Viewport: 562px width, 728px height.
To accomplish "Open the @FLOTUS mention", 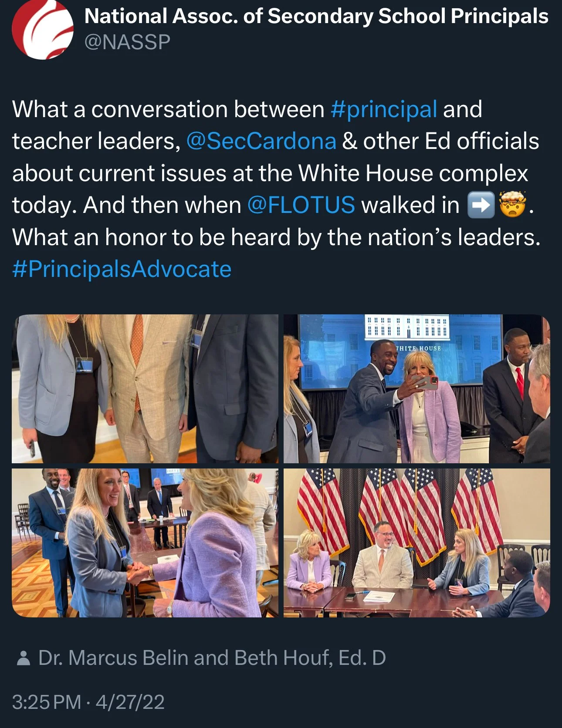I will pos(301,205).
